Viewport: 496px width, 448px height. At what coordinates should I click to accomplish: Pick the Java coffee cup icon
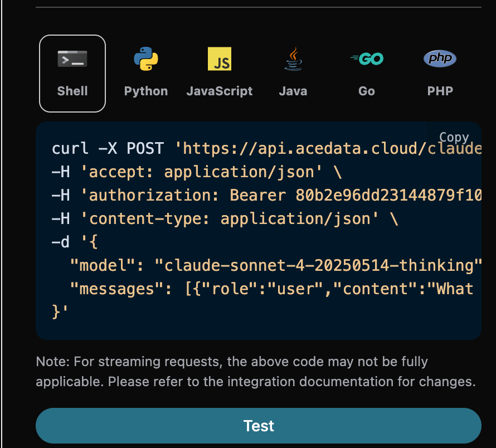pyautogui.click(x=293, y=59)
